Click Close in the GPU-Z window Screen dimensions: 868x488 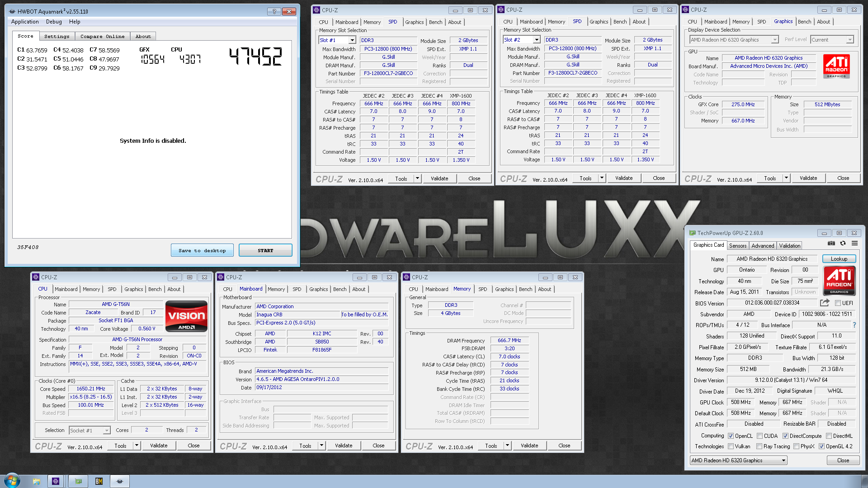(x=843, y=460)
